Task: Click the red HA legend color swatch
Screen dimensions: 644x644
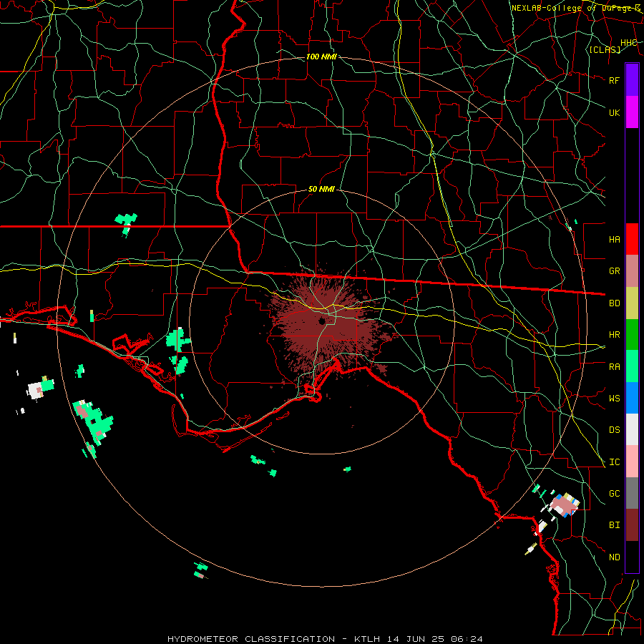Action: (x=632, y=239)
